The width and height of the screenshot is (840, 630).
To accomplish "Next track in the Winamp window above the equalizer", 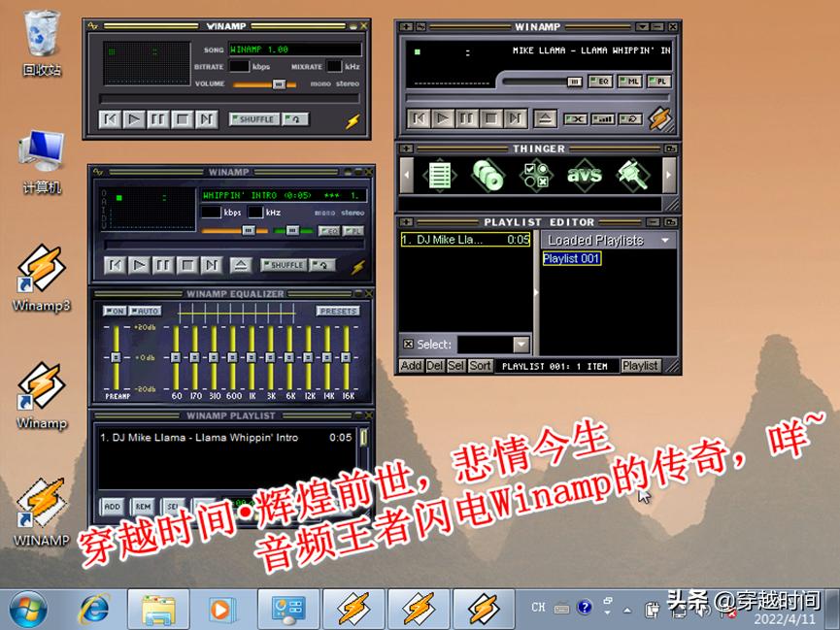I will point(211,265).
